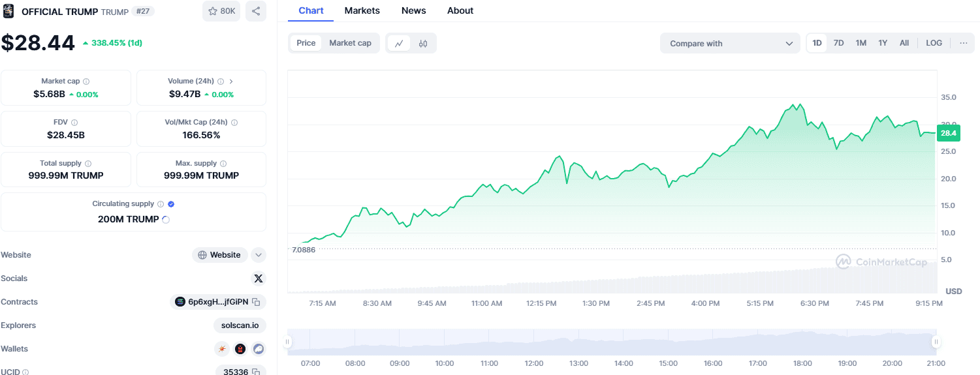The height and width of the screenshot is (375, 980).
Task: Click the 166.56% Vol/Mkt Cap value
Action: 201,135
